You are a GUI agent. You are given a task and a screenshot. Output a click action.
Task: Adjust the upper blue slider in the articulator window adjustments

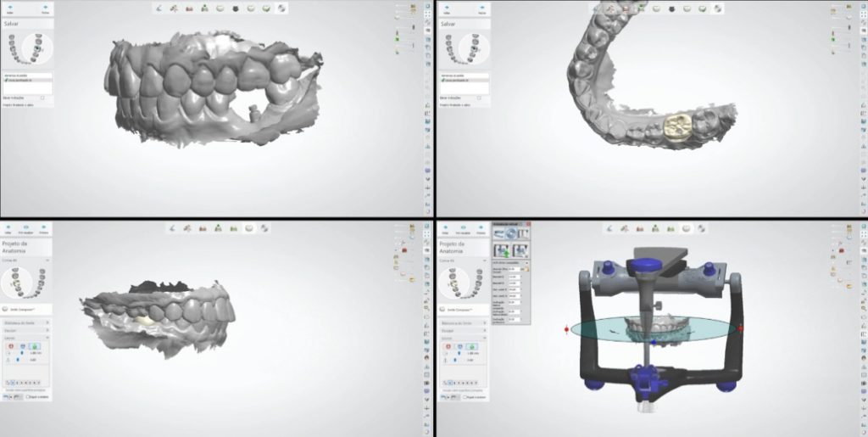coord(459,353)
